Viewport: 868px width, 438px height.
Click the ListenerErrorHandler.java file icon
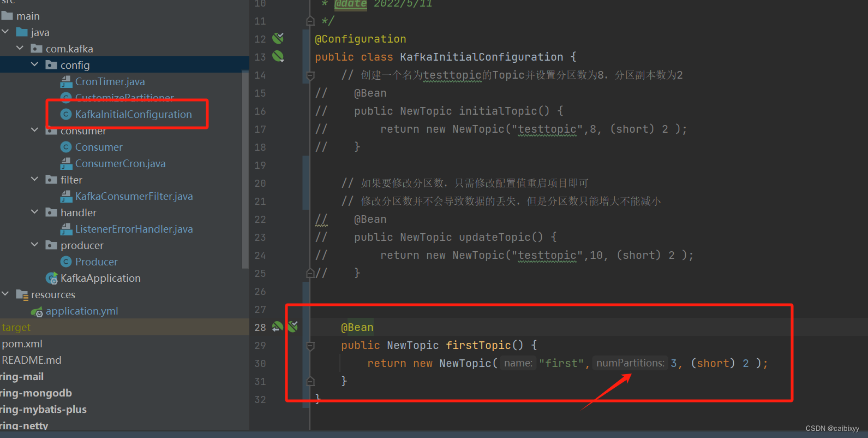(66, 229)
